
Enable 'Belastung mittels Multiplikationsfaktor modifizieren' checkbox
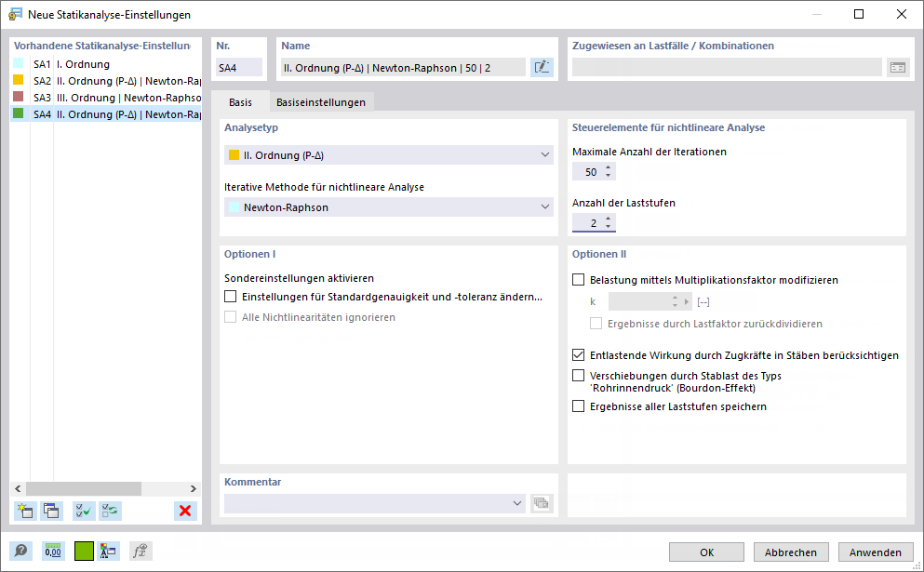pyautogui.click(x=579, y=280)
